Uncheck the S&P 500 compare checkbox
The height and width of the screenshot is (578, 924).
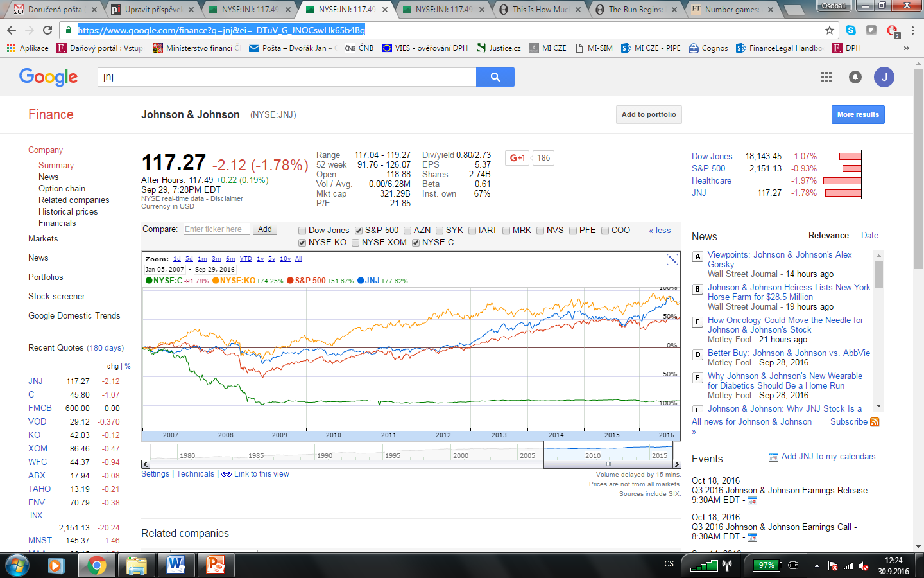tap(359, 231)
